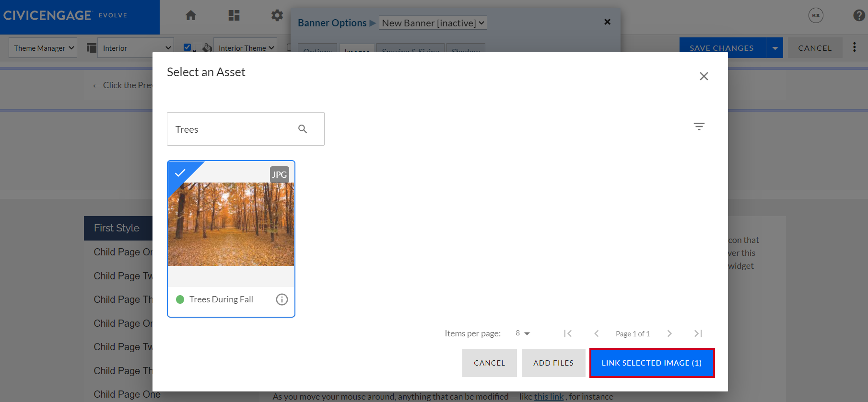Viewport: 868px width, 402px height.
Task: Expand the Save Changes arrow dropdown
Action: [774, 48]
